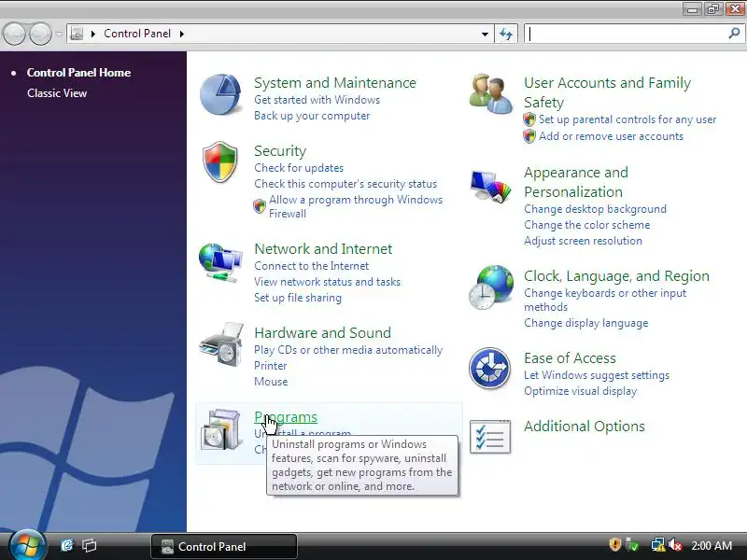Open Appearance and Personalization heading

pos(576,182)
